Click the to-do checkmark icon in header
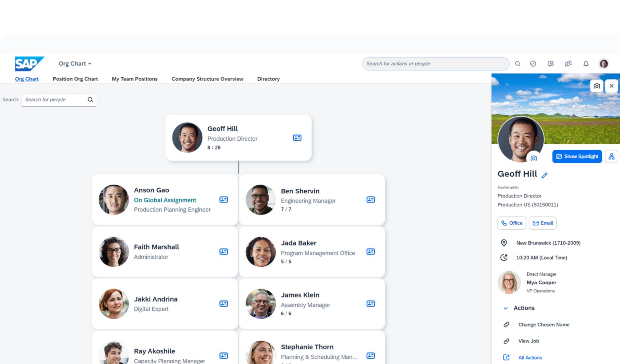The image size is (620, 364). pyautogui.click(x=533, y=64)
